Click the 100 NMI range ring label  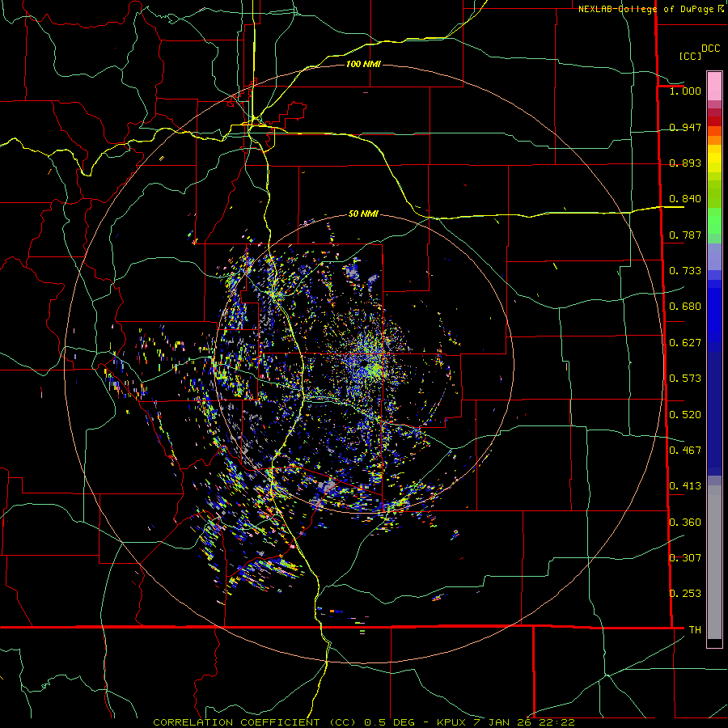(x=363, y=64)
